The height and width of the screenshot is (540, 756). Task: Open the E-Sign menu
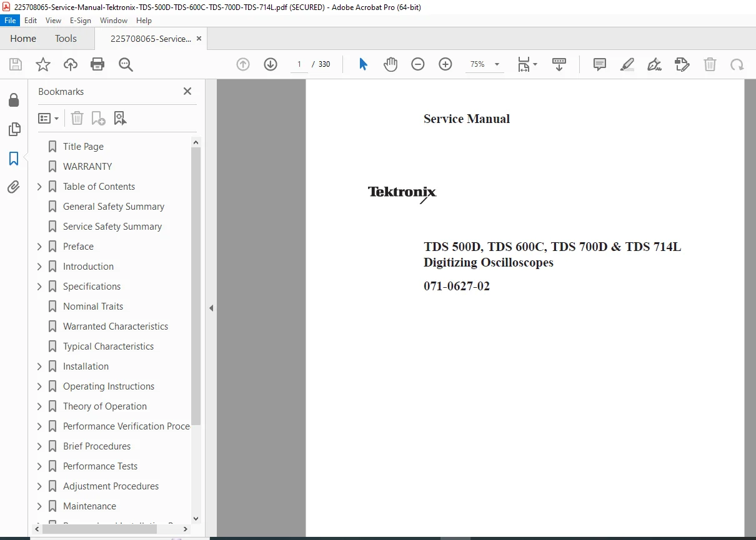point(81,21)
